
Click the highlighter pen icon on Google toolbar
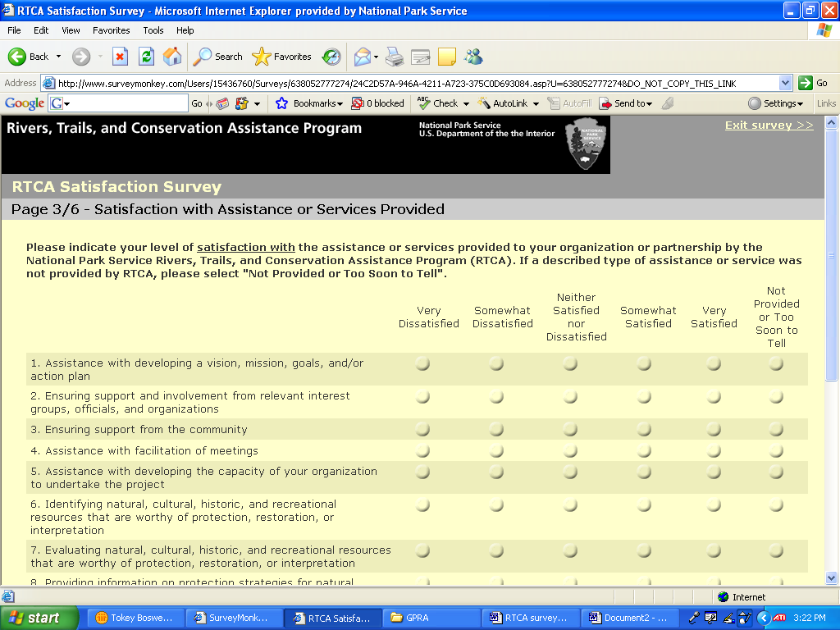(x=668, y=103)
